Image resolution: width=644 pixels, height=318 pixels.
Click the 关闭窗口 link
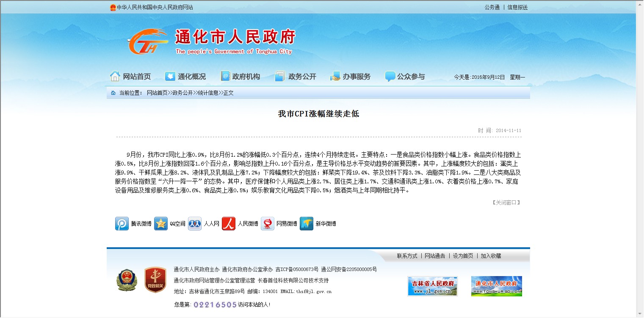(x=506, y=202)
